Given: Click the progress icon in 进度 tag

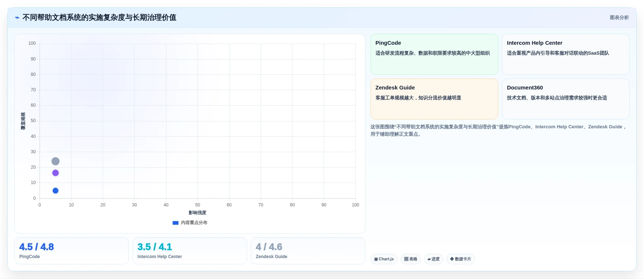Looking at the screenshot, I should point(429,259).
